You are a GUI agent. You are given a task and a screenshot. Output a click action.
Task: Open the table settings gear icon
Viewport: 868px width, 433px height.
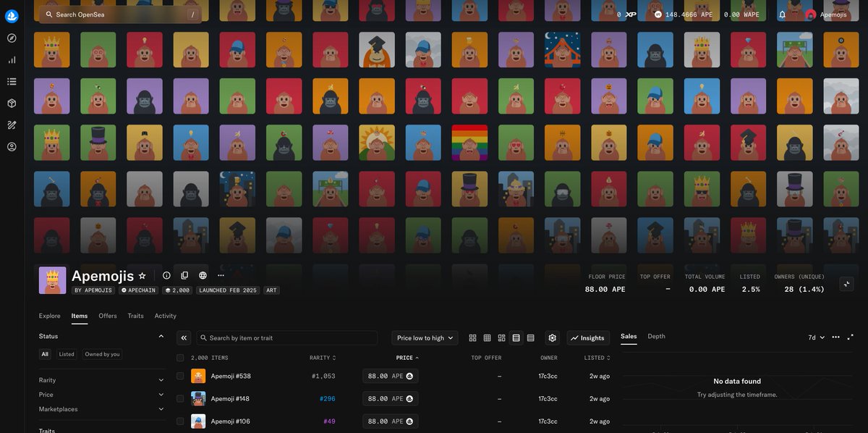(553, 338)
